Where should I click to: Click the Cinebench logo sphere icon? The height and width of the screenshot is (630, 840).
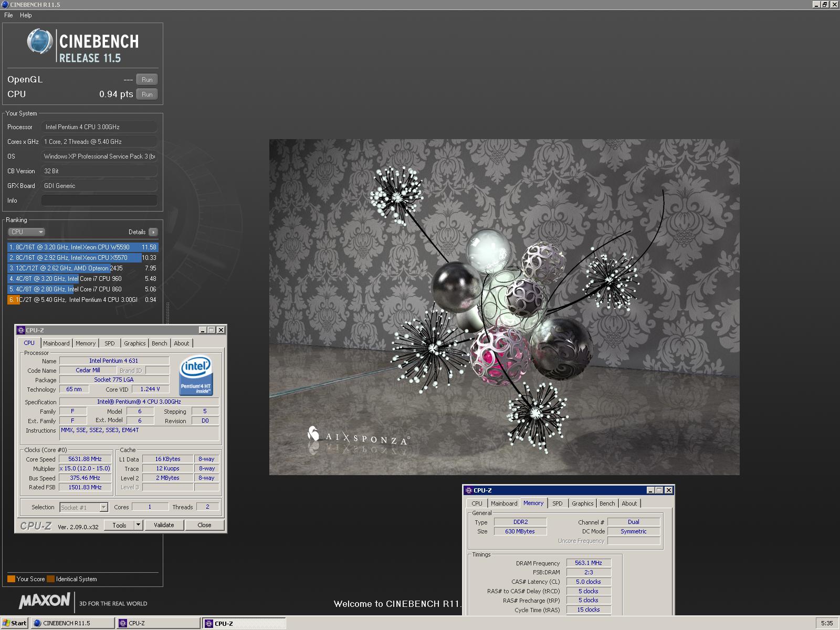[x=40, y=41]
